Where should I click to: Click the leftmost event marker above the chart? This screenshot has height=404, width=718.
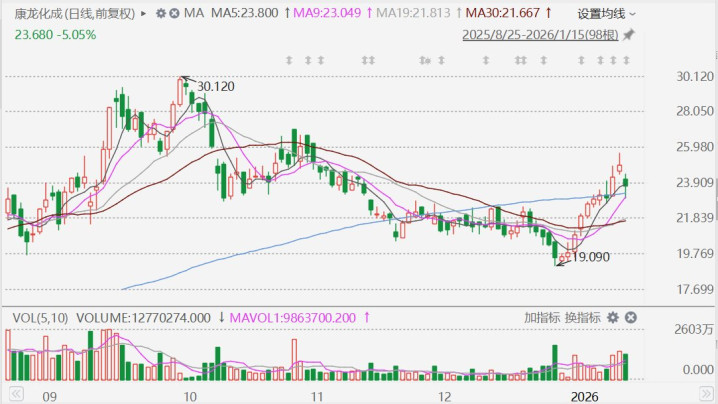click(290, 61)
